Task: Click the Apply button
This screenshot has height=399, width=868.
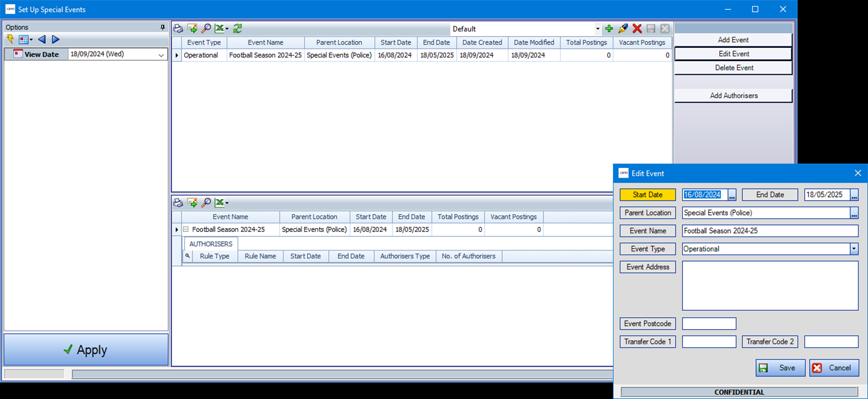Action: click(x=86, y=350)
